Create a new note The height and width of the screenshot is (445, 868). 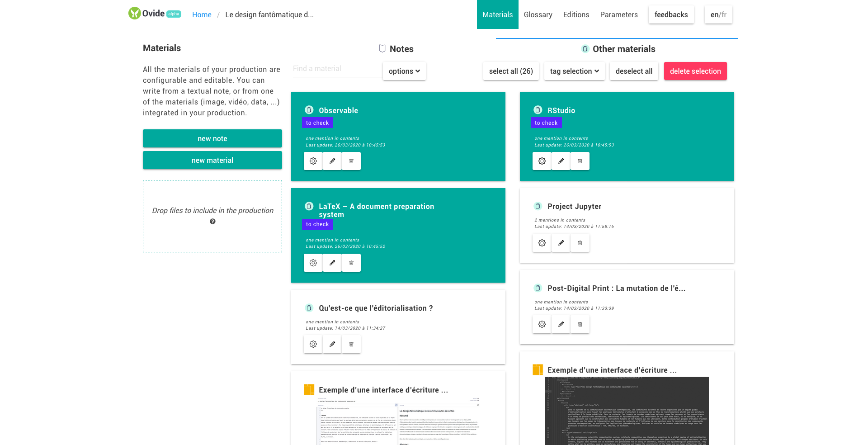click(x=212, y=138)
